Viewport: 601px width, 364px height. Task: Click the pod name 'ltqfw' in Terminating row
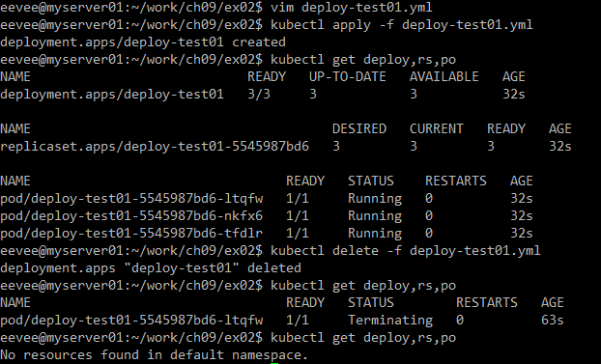click(x=131, y=321)
